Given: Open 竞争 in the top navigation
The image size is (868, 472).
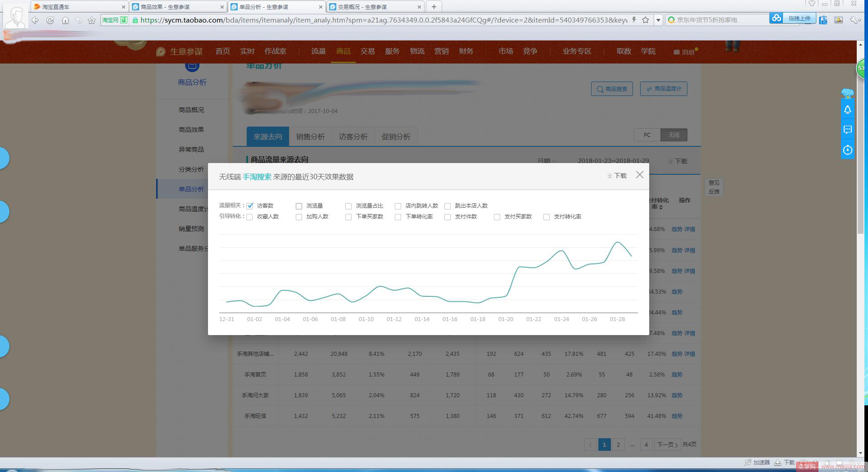Looking at the screenshot, I should [530, 51].
